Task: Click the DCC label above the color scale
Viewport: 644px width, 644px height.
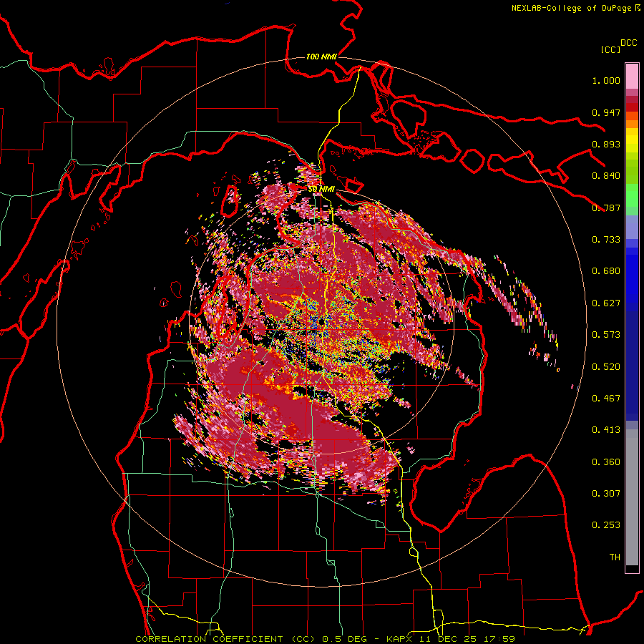Action: (x=629, y=43)
